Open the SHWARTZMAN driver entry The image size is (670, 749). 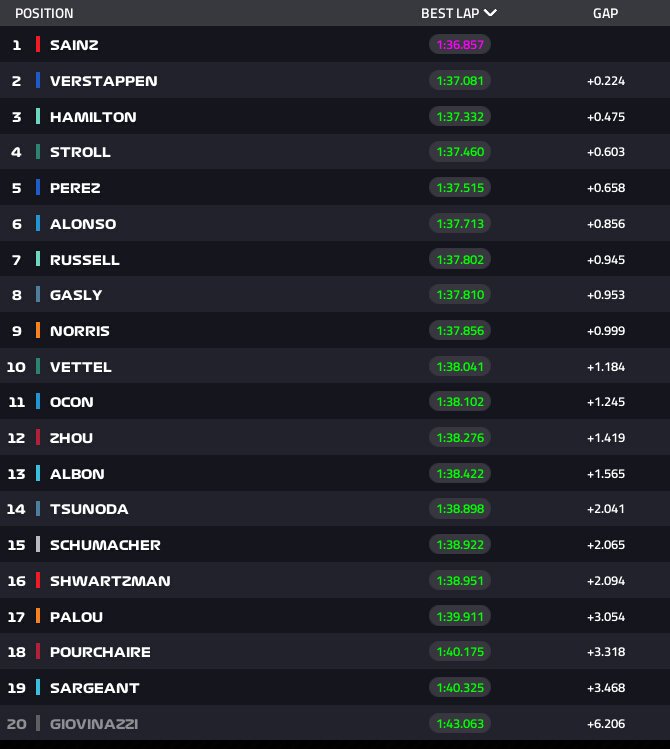pos(110,581)
